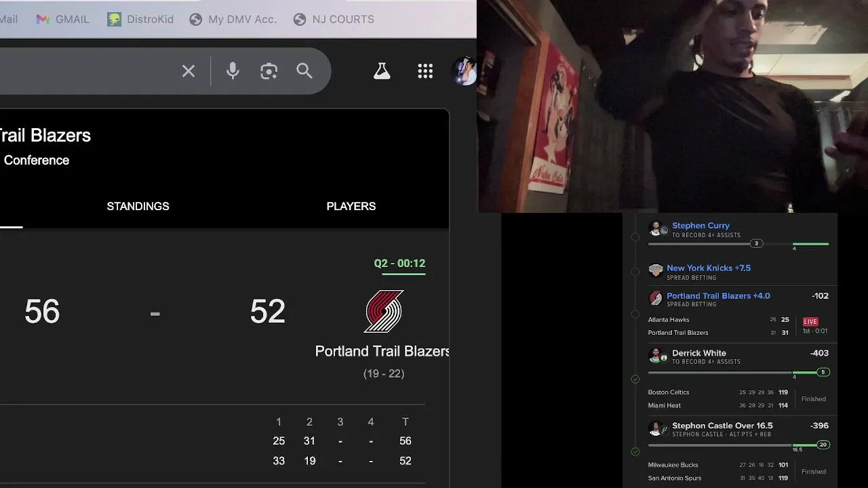Click the New York Knicks logo icon

click(655, 271)
